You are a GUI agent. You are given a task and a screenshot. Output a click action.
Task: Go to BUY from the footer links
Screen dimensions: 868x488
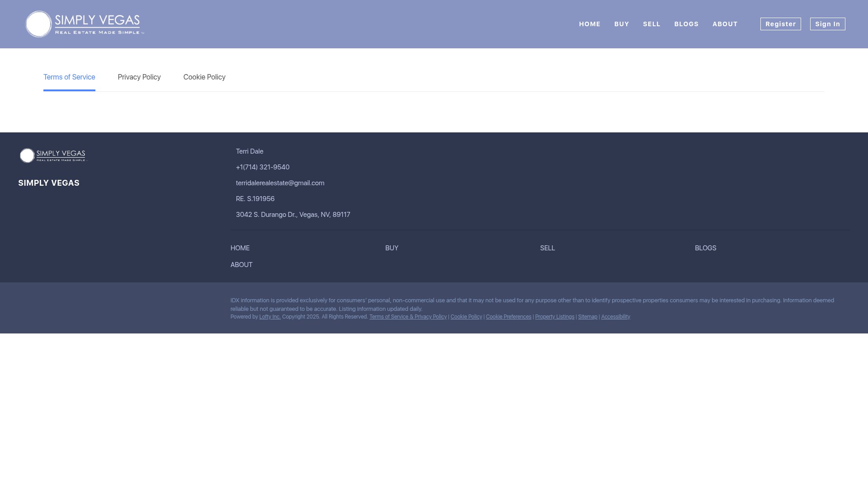click(x=392, y=248)
